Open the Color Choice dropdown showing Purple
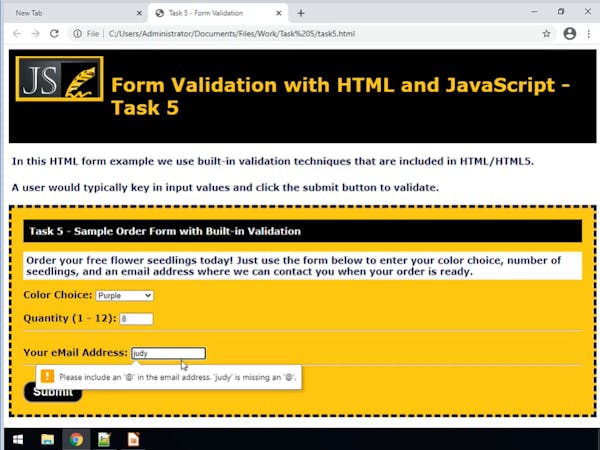Viewport: 600px width, 450px height. [x=124, y=295]
